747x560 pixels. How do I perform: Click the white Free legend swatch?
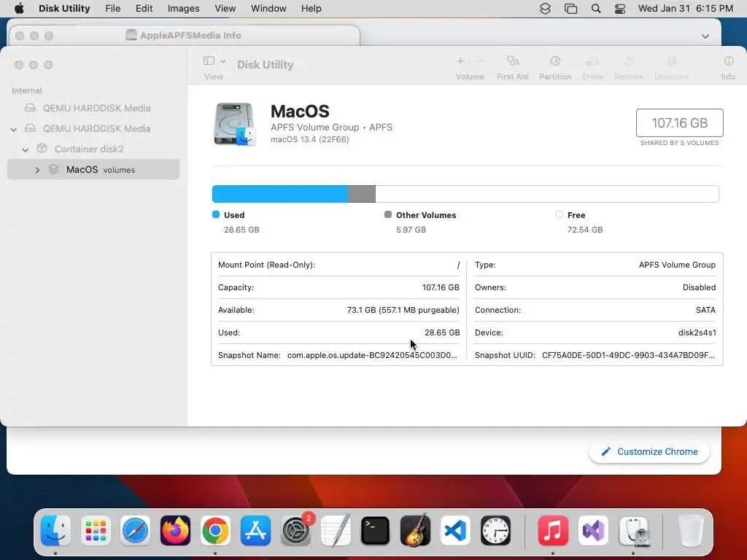[560, 215]
